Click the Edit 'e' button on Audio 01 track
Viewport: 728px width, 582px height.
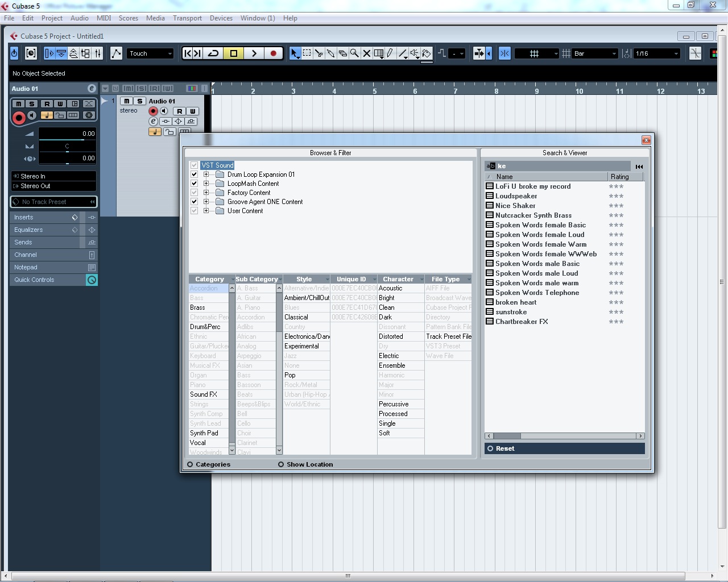pyautogui.click(x=153, y=121)
